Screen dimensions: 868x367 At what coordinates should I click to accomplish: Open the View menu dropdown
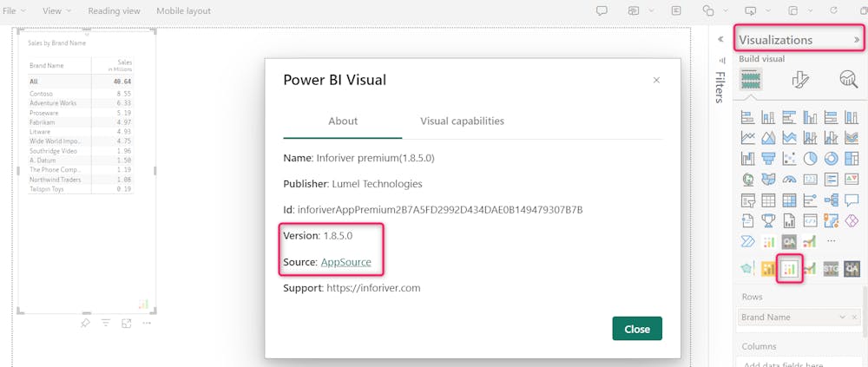tap(57, 11)
